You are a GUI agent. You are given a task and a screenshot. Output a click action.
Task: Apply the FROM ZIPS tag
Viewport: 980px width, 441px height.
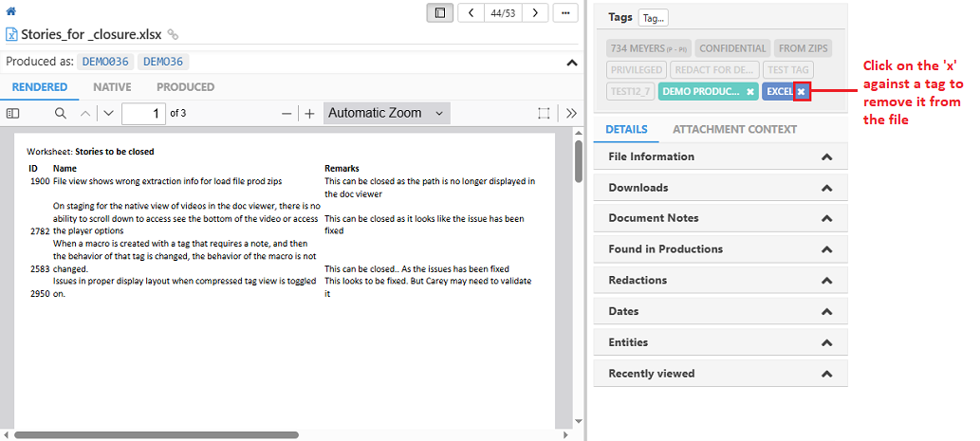click(804, 48)
